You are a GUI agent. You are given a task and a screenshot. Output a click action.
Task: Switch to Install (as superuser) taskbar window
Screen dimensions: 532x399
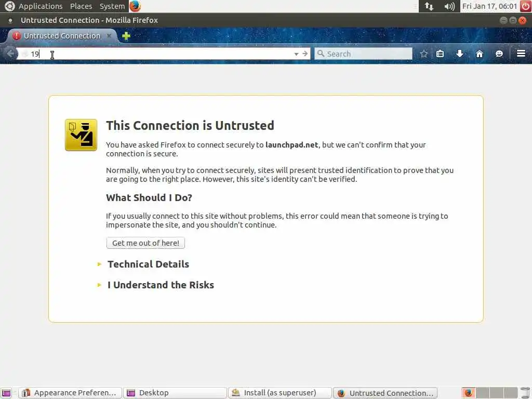pos(280,393)
